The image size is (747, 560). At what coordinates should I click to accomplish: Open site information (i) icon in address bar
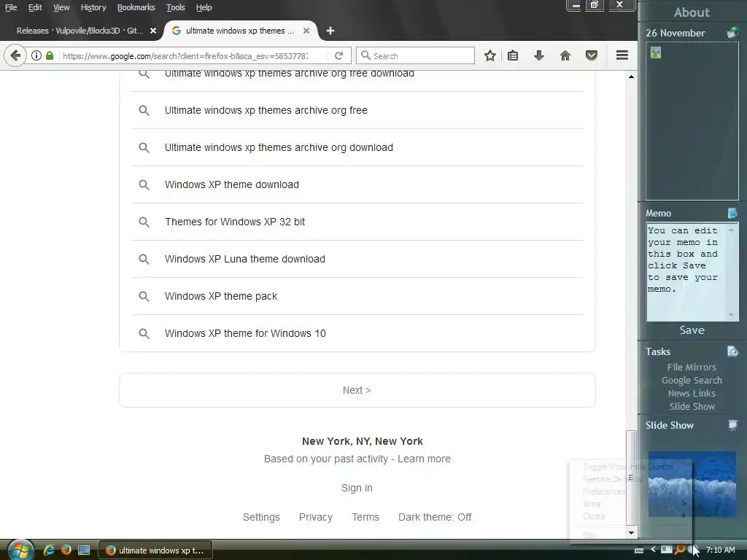point(36,55)
